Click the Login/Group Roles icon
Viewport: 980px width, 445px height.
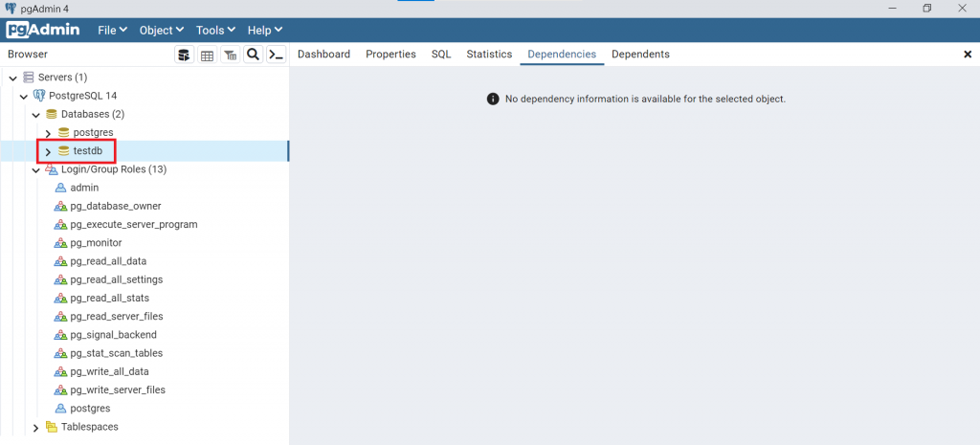click(x=52, y=169)
